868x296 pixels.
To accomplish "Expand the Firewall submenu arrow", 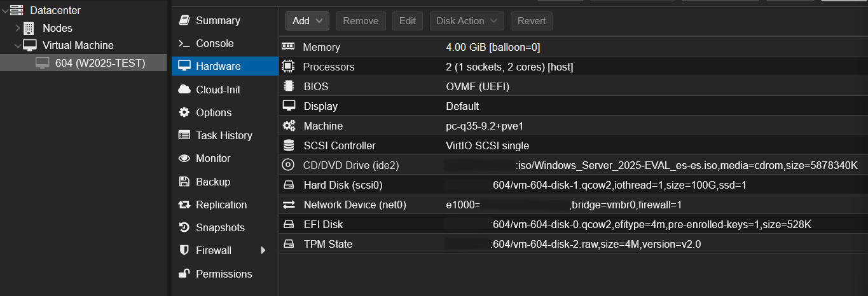I will (x=263, y=250).
